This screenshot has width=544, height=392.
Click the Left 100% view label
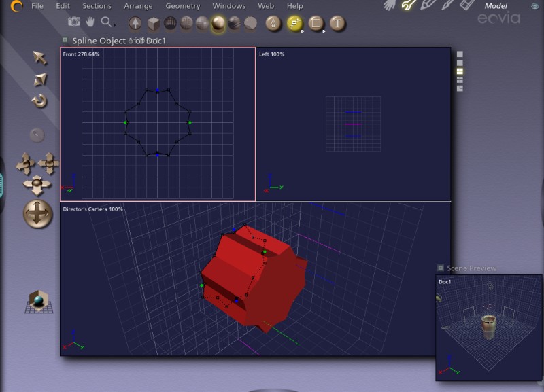[x=272, y=54]
